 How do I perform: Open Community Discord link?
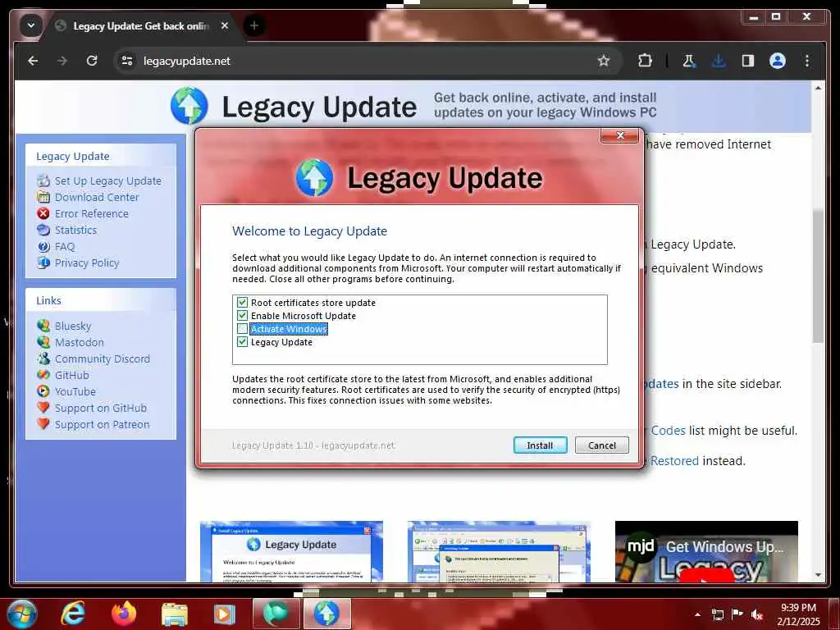point(103,359)
